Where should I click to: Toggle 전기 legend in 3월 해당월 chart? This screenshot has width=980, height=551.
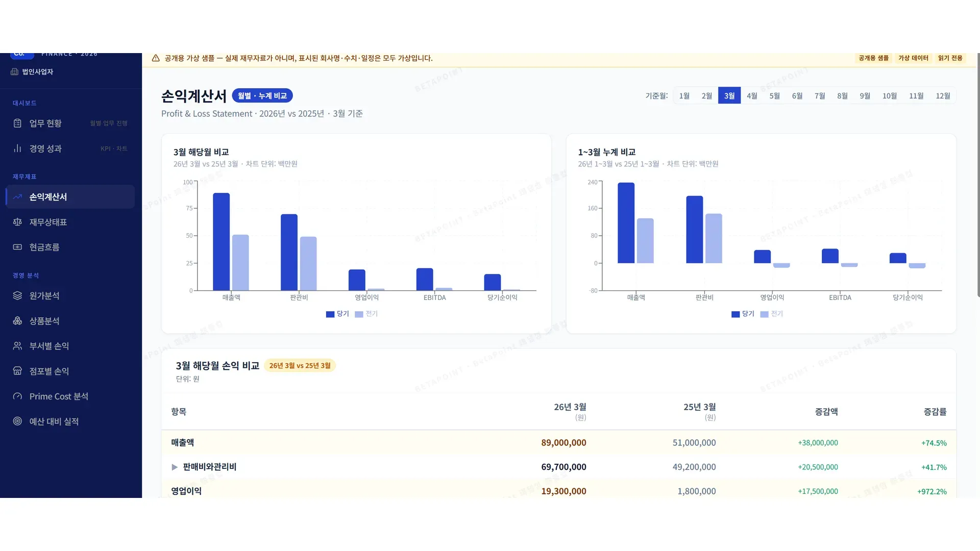tap(366, 314)
